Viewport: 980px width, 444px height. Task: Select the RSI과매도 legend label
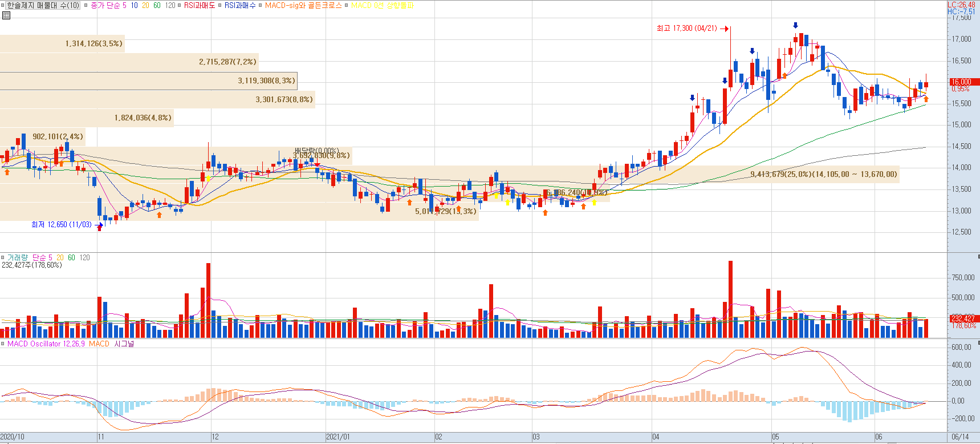click(199, 5)
